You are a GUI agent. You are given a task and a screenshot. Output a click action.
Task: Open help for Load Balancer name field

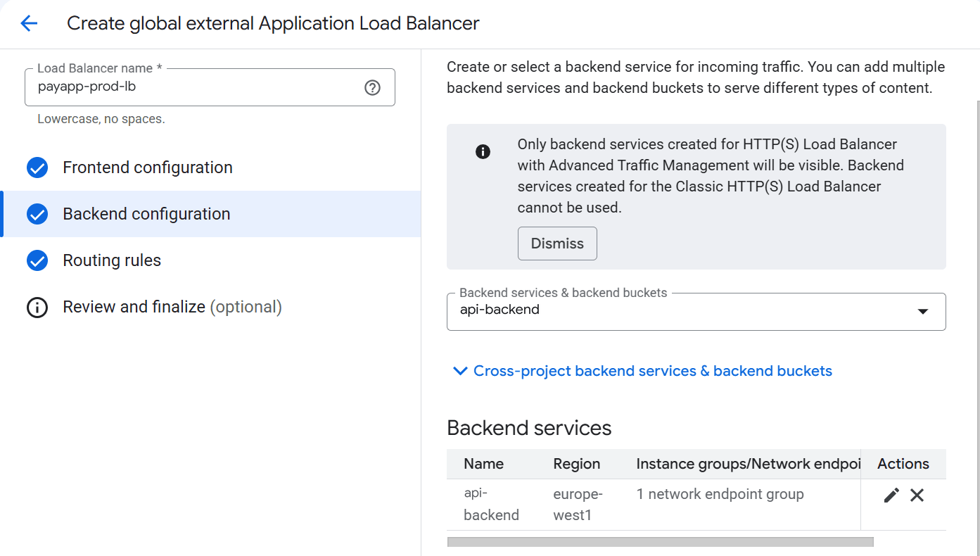(372, 87)
